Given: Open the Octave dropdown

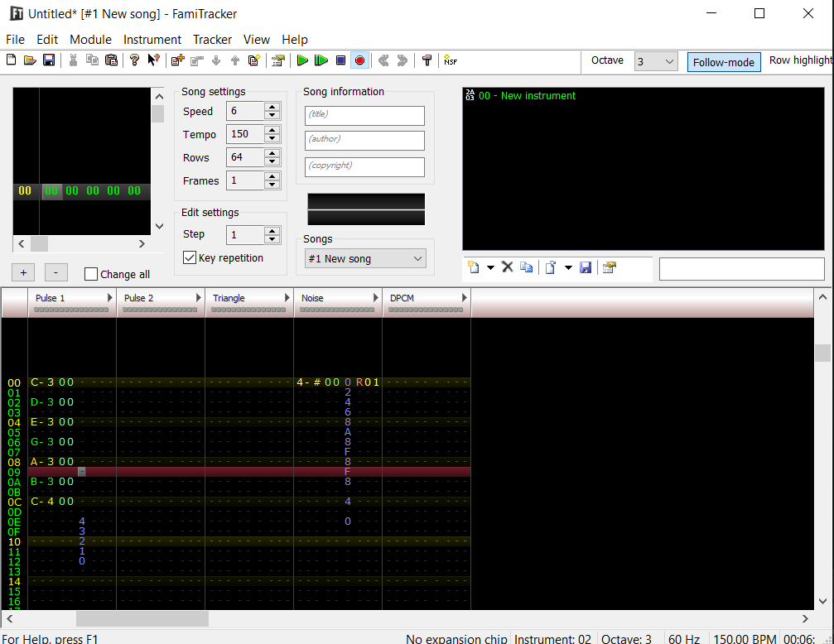Looking at the screenshot, I should point(656,62).
